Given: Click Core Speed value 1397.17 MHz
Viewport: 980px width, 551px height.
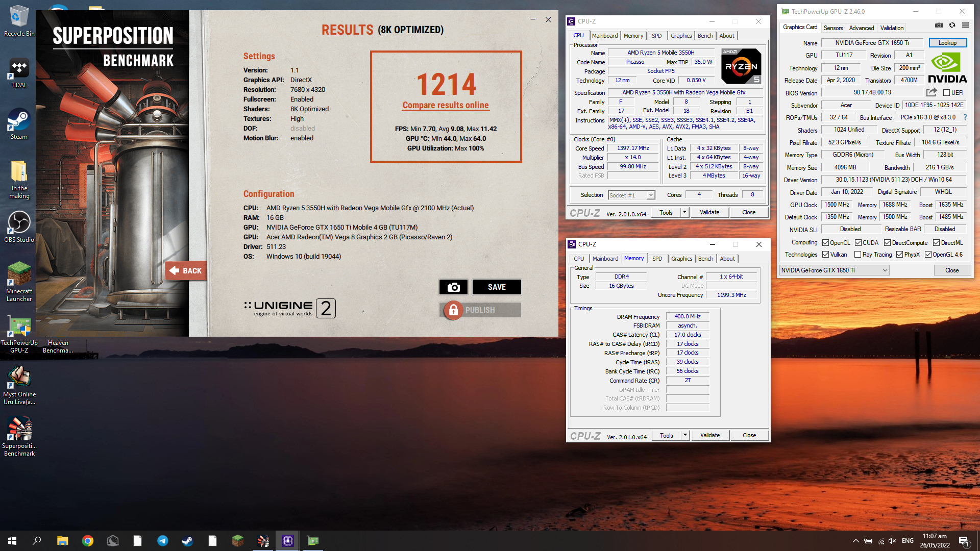Looking at the screenshot, I should (x=633, y=148).
